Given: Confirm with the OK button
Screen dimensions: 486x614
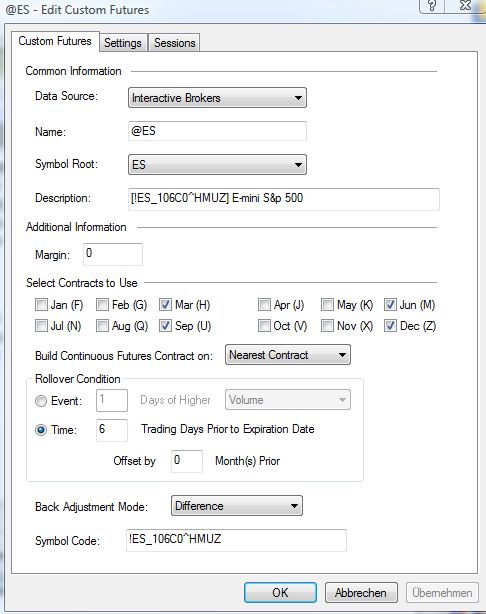Looking at the screenshot, I should (280, 592).
